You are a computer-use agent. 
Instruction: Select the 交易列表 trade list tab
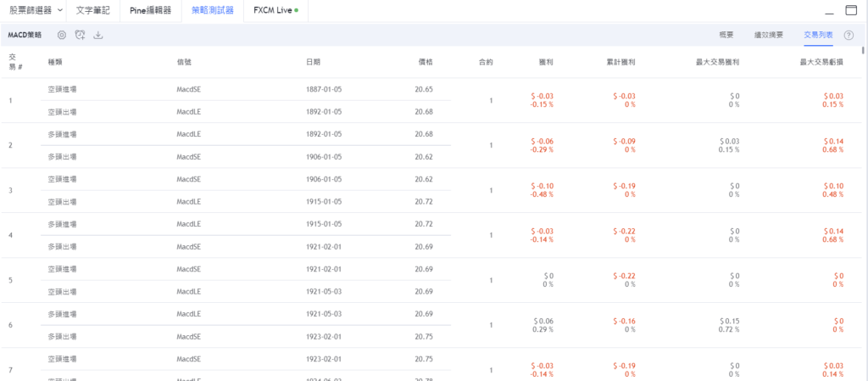click(x=818, y=36)
